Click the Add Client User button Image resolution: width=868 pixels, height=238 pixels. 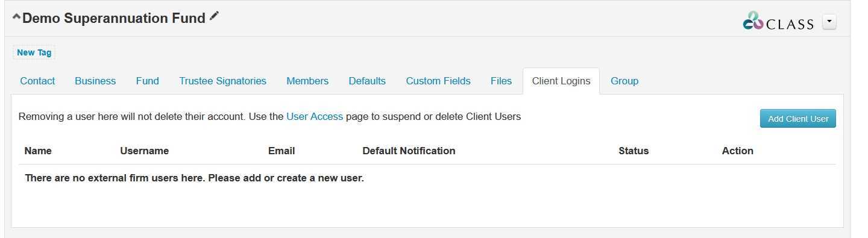pyautogui.click(x=798, y=119)
